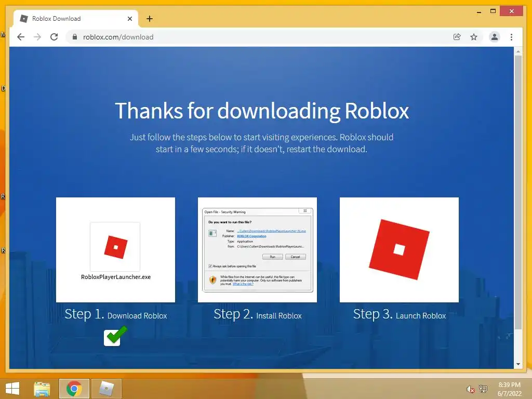Click the Step 3 Launch Roblox label
532x399 pixels.
400,314
